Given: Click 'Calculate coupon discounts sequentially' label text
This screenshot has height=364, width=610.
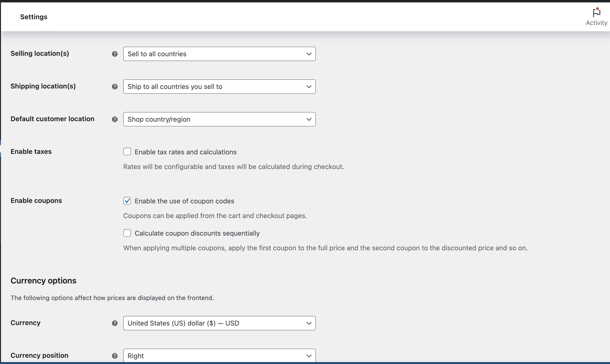Looking at the screenshot, I should [197, 233].
